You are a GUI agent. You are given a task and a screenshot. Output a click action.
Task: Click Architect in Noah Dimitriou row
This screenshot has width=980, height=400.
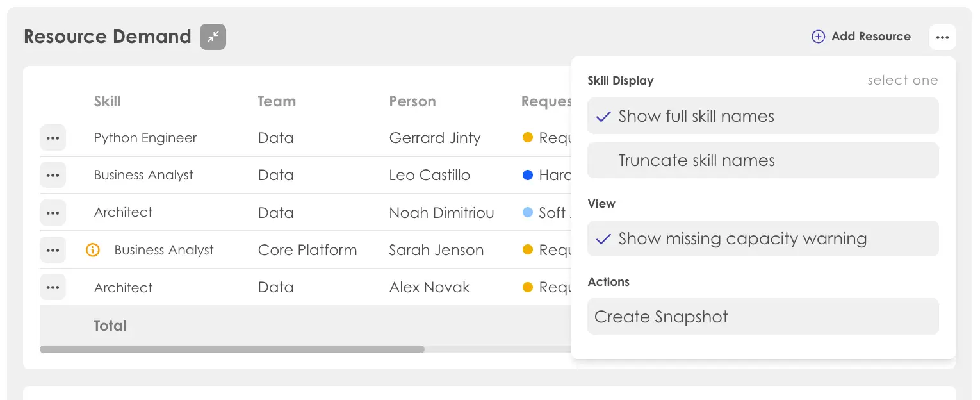(123, 212)
